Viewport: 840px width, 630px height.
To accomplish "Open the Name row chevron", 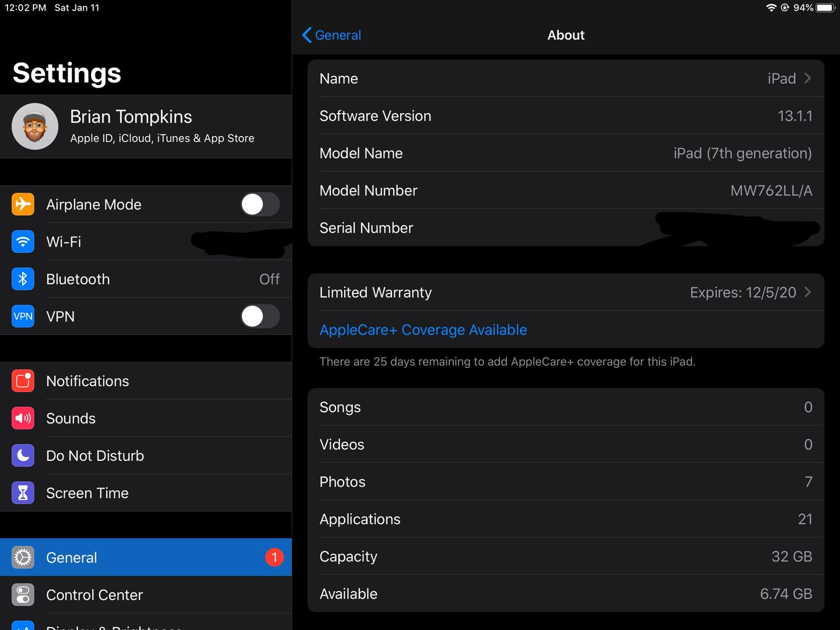I will click(x=807, y=78).
